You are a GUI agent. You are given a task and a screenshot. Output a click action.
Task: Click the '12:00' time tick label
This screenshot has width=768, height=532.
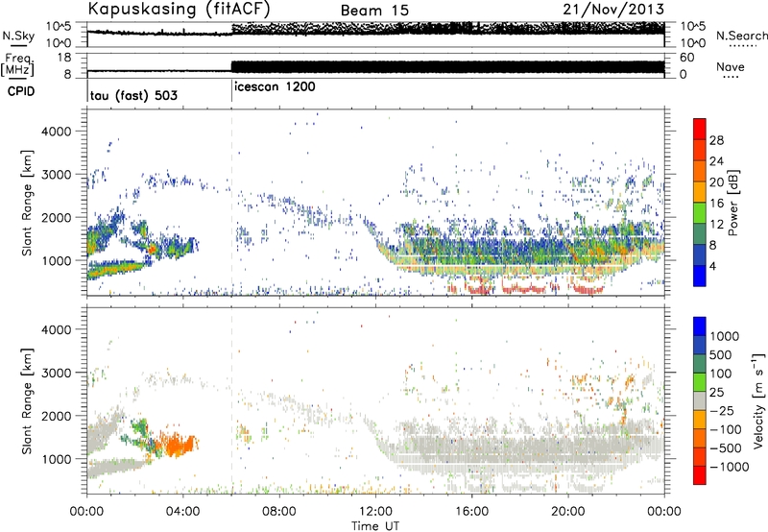click(x=375, y=512)
